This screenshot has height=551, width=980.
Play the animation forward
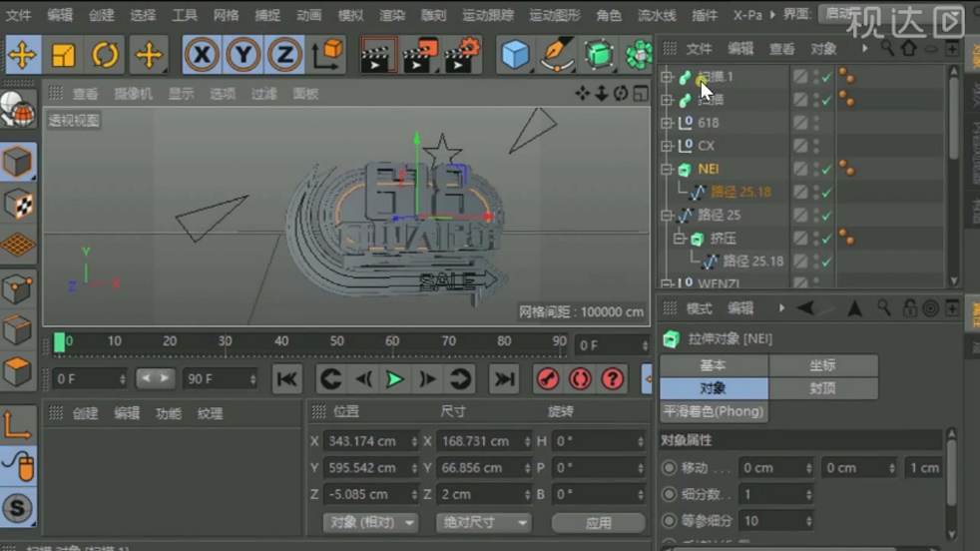pos(395,379)
